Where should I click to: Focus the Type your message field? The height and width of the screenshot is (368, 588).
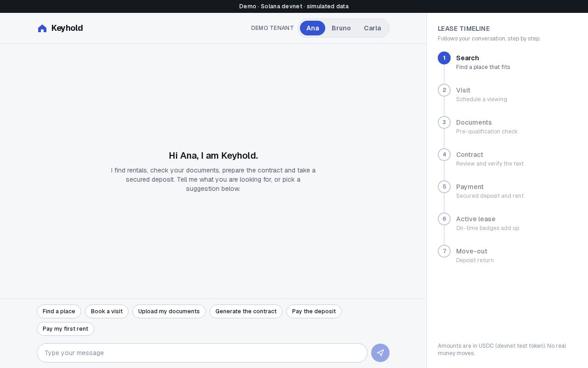click(202, 353)
